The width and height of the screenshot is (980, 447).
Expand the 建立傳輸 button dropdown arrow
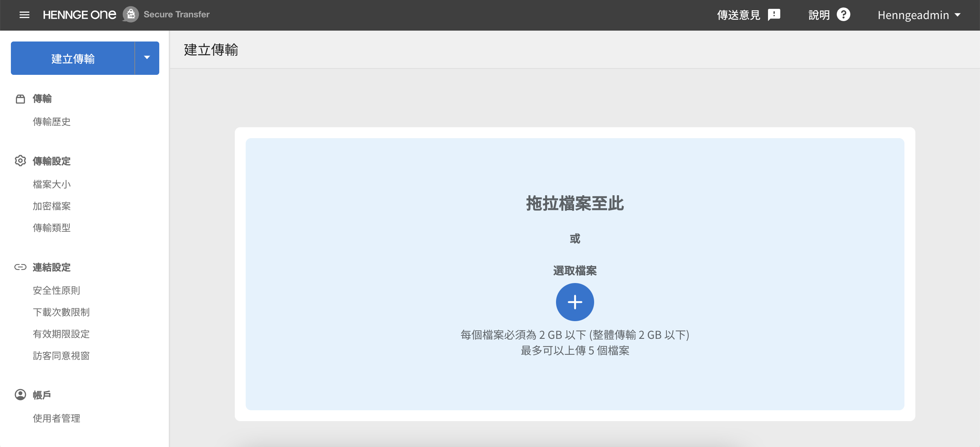tap(147, 58)
